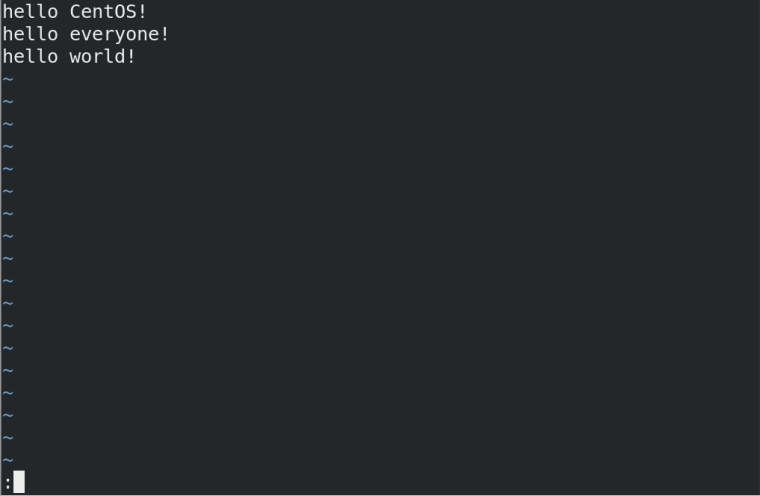Click the exclamation mark after "CentOS"
This screenshot has height=496, width=760.
[x=142, y=12]
